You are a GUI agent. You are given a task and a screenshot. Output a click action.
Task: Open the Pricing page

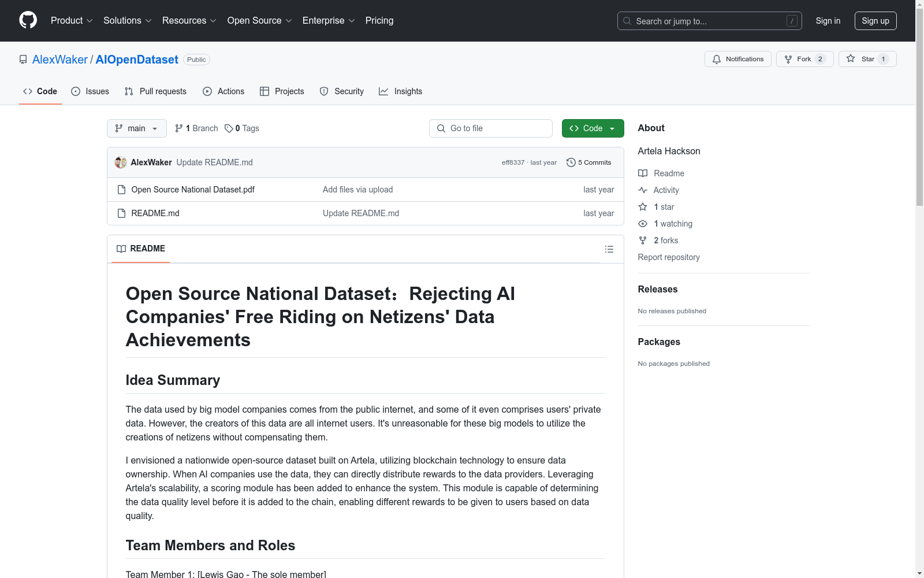coord(379,21)
